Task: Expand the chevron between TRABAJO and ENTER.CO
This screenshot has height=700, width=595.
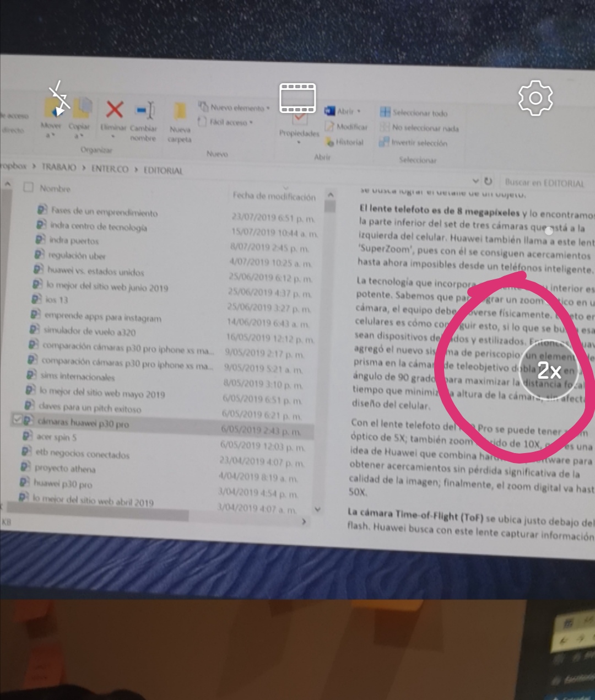Action: tap(84, 168)
